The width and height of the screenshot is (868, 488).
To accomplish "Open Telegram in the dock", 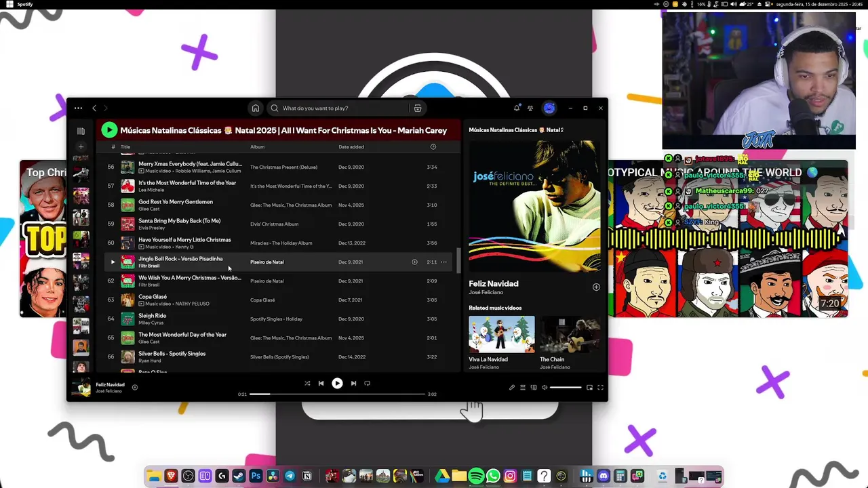I will coord(290,476).
